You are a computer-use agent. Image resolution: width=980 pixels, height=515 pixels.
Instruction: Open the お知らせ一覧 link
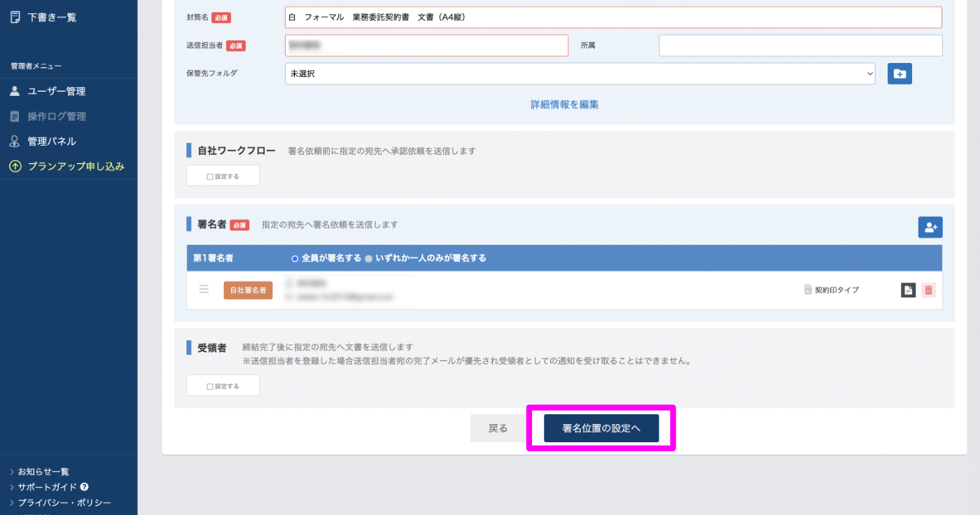coord(43,472)
